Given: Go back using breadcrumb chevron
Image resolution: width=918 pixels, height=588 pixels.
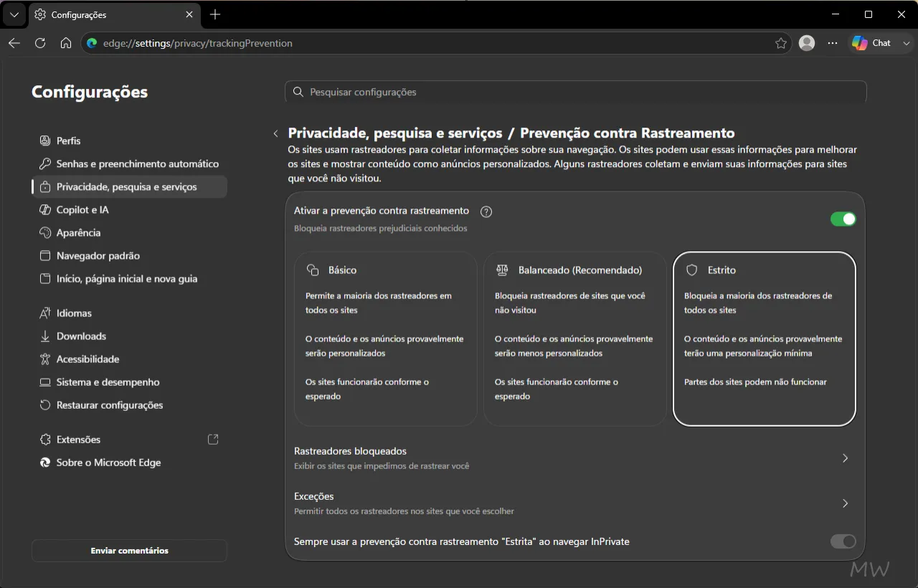Looking at the screenshot, I should click(x=275, y=133).
